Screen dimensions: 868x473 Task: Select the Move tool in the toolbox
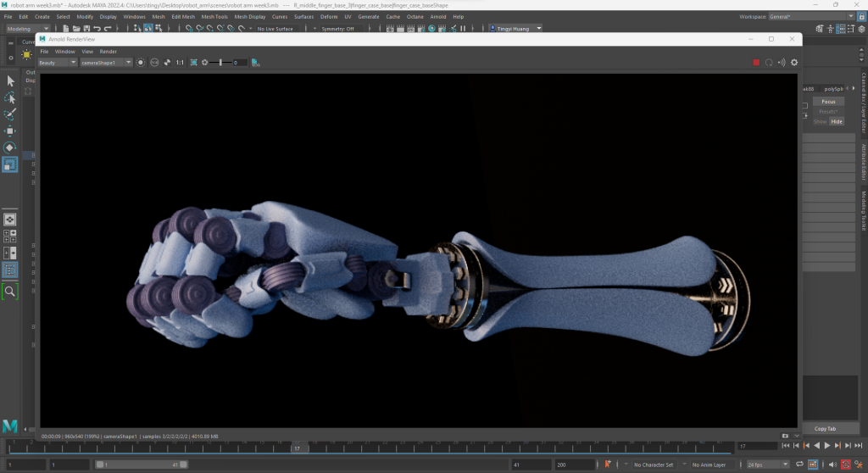click(x=10, y=131)
